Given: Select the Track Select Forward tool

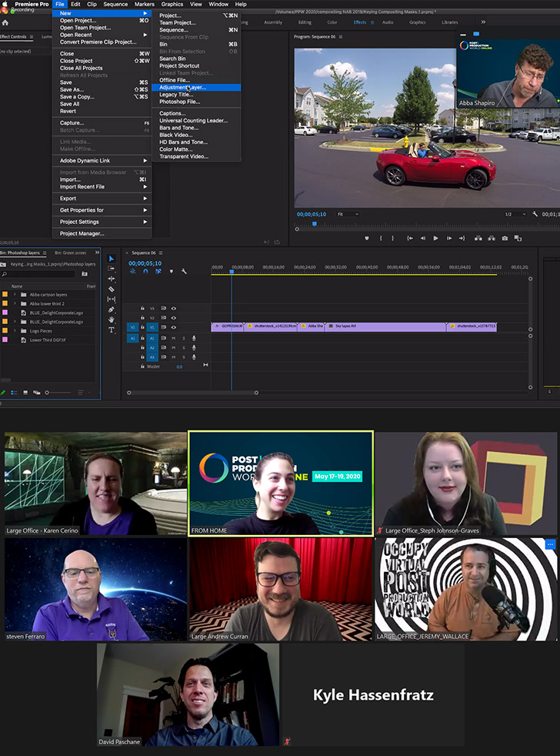Looking at the screenshot, I should [112, 269].
